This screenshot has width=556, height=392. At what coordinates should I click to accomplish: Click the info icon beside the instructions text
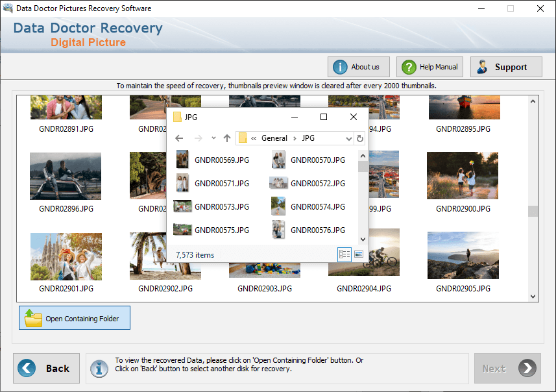[x=99, y=369]
